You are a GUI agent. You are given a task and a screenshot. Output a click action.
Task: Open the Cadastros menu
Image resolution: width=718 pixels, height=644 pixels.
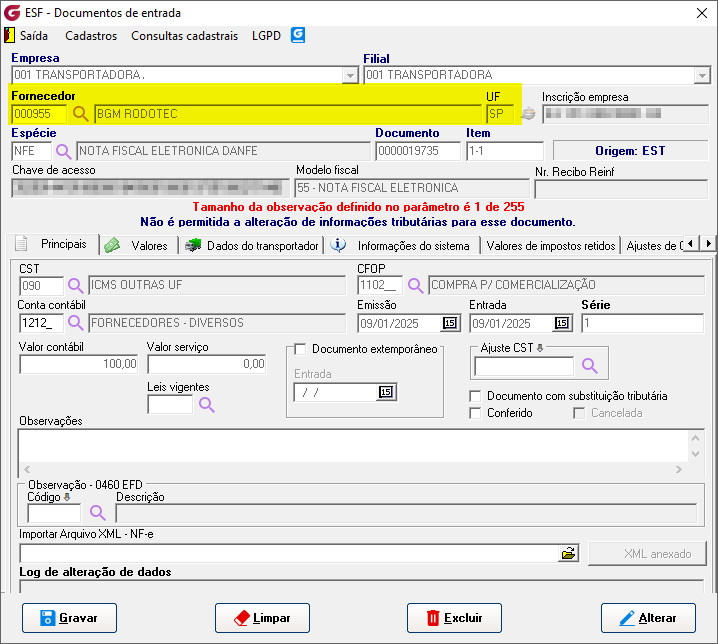tap(91, 36)
